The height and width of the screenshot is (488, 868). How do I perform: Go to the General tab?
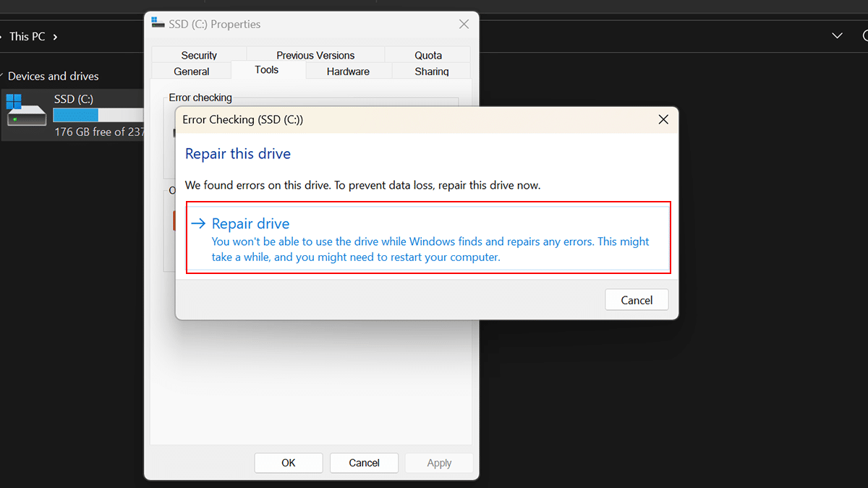192,72
